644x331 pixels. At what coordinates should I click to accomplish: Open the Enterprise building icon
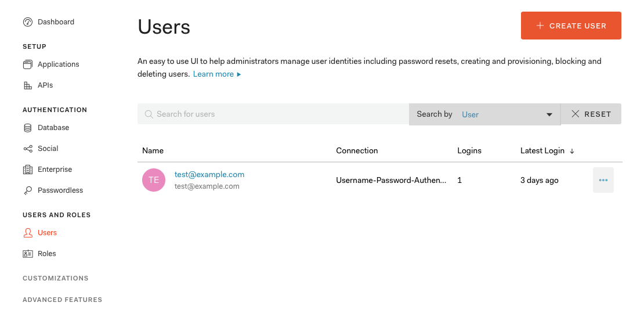28,170
